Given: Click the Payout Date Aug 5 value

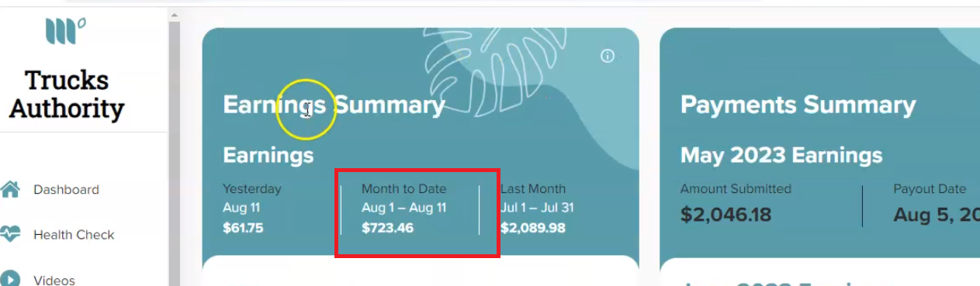Looking at the screenshot, I should [937, 215].
